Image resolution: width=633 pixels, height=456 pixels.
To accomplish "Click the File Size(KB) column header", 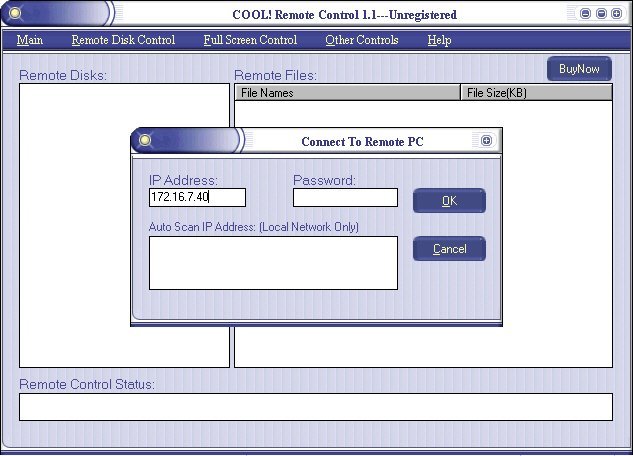I will pyautogui.click(x=536, y=93).
